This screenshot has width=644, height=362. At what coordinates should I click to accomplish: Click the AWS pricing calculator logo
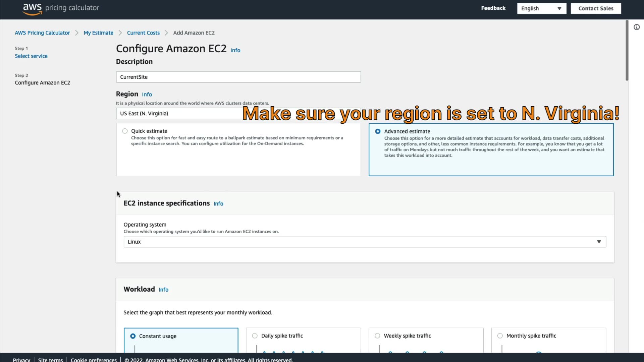(61, 9)
